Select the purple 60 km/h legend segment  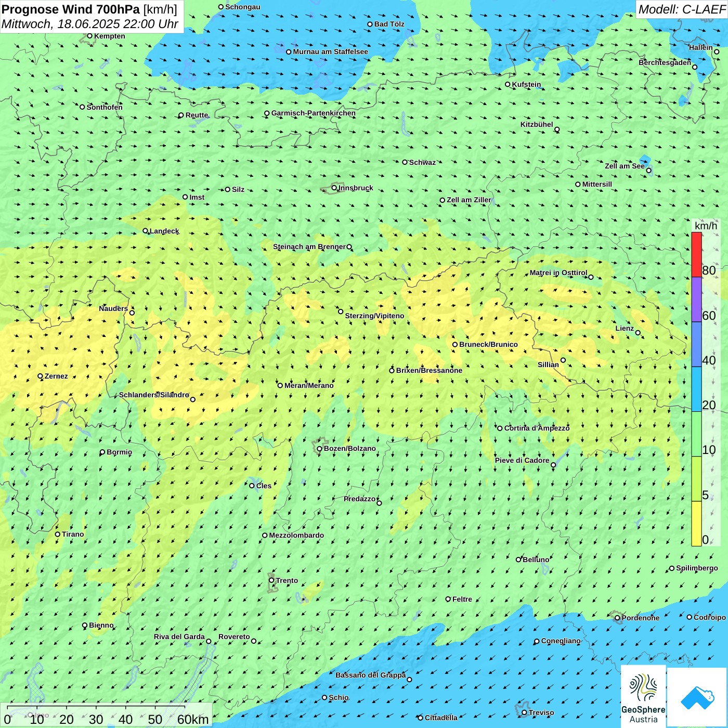point(696,300)
